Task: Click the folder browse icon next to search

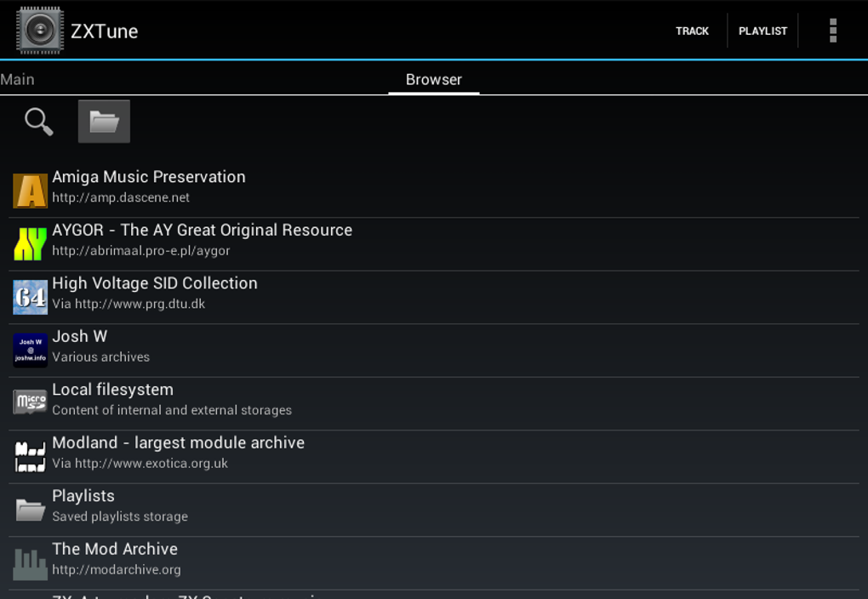Action: point(103,121)
